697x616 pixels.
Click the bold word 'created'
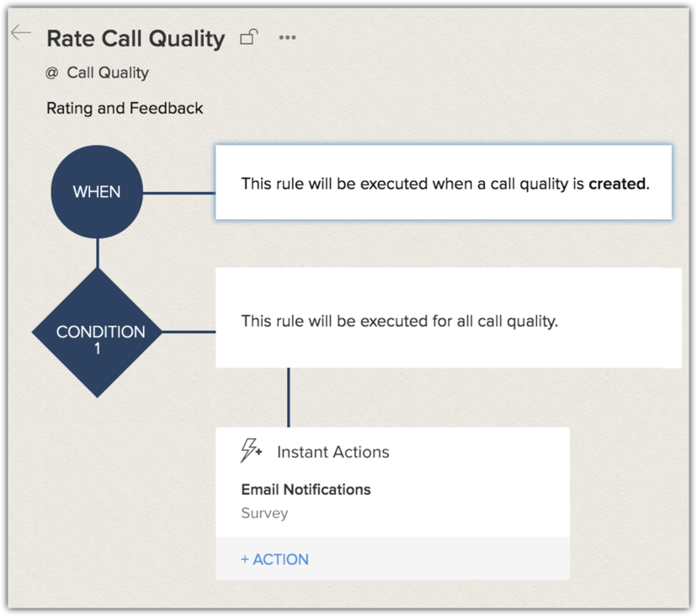pos(618,183)
